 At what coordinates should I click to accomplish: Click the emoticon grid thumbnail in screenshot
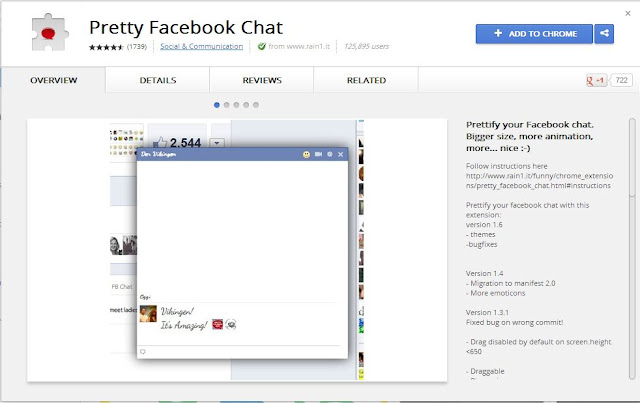pyautogui.click(x=127, y=142)
